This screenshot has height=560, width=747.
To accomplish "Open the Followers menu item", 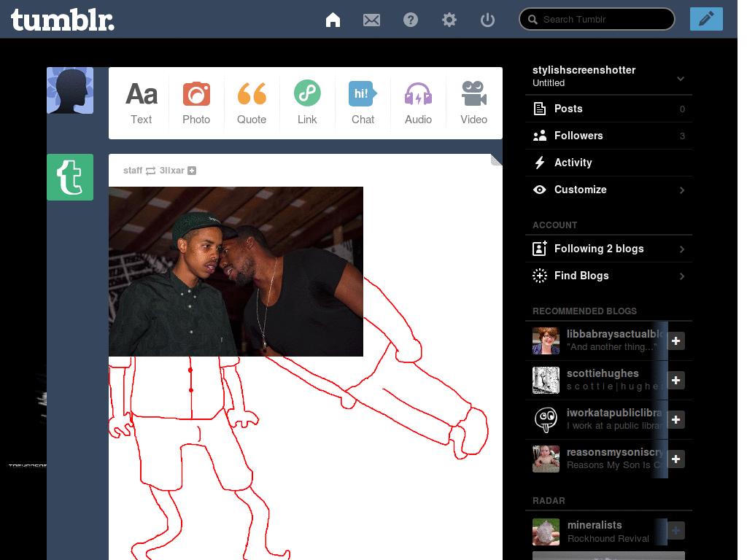I will pos(608,136).
